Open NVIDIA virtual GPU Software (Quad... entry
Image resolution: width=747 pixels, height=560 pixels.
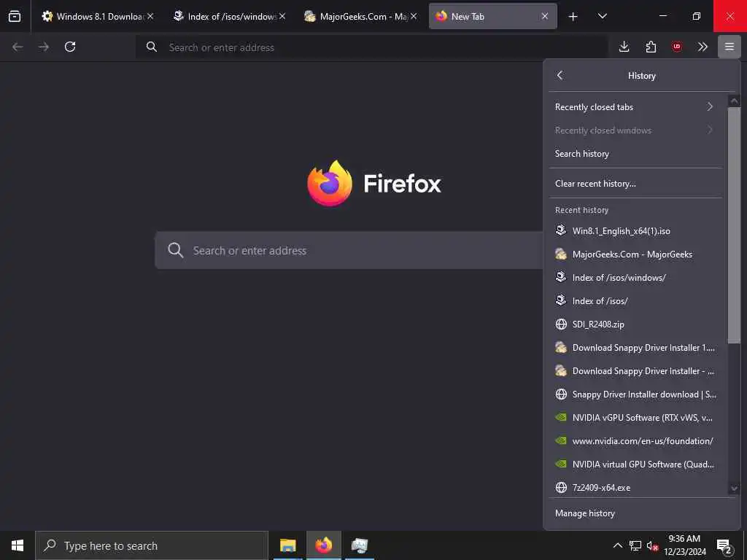(x=635, y=464)
